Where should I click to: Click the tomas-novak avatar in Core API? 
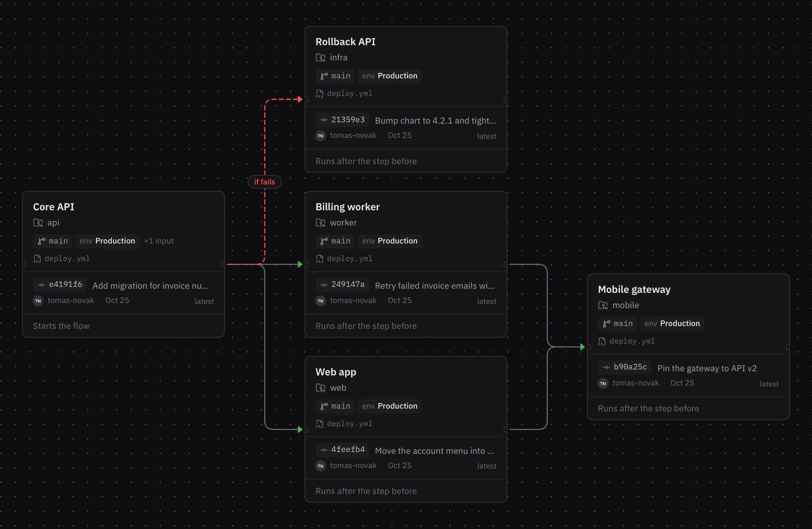pos(38,301)
